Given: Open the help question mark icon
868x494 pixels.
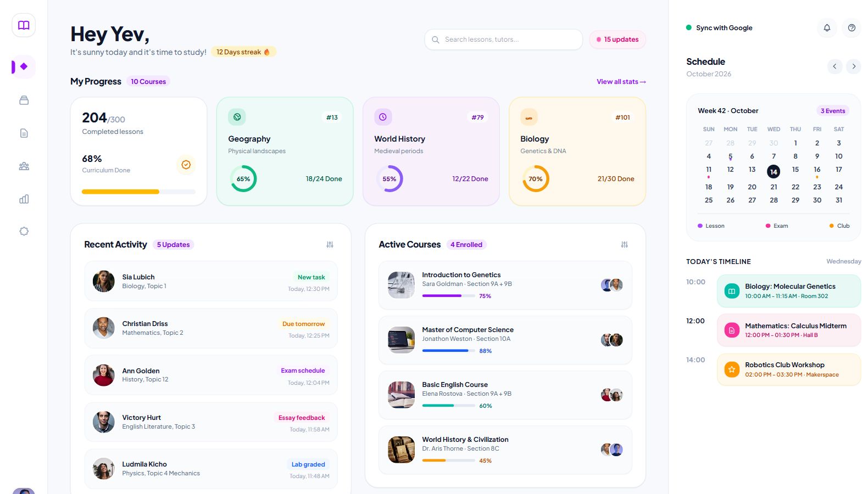Looking at the screenshot, I should [x=852, y=27].
